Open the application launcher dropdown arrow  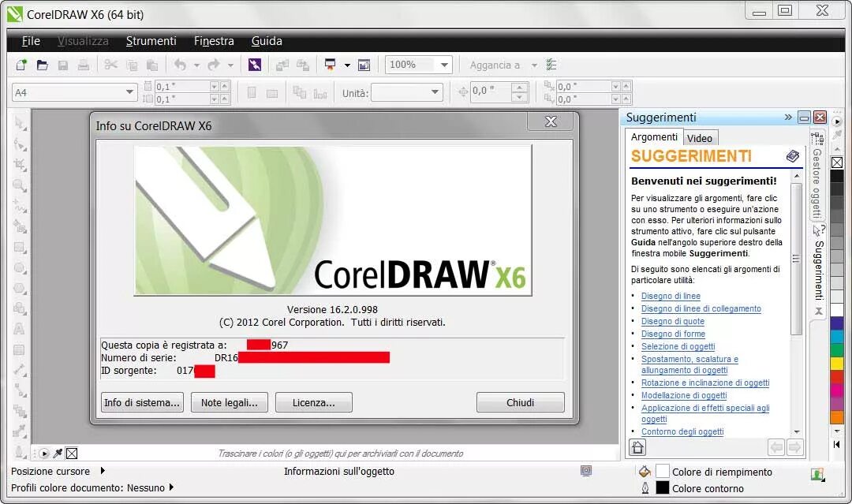tap(347, 65)
